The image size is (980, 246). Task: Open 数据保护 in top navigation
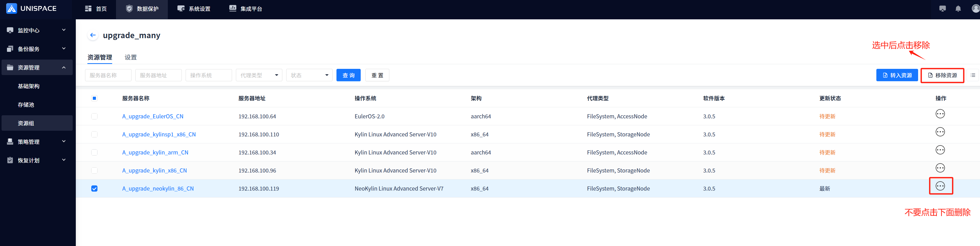point(142,9)
